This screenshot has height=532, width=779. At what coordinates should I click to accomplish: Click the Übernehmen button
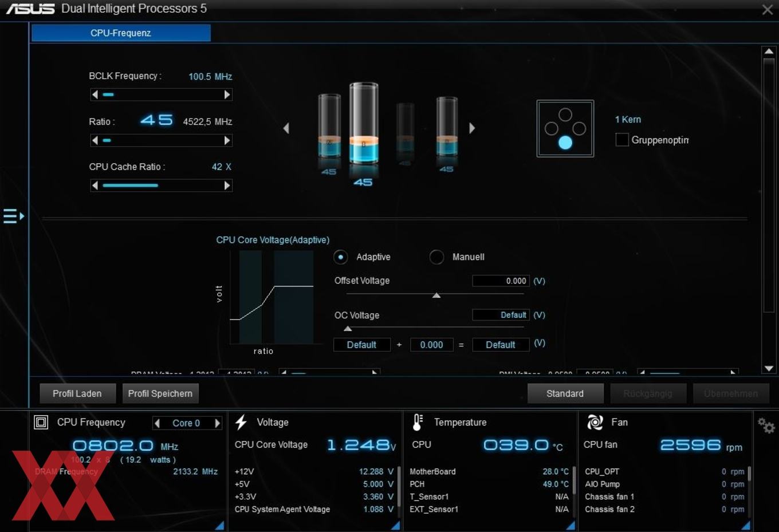click(x=731, y=393)
